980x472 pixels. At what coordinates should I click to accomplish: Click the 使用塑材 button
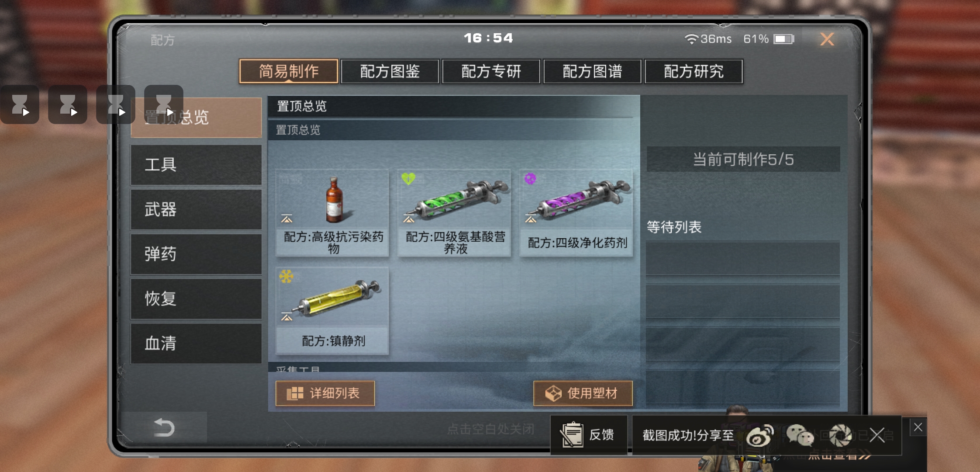583,393
